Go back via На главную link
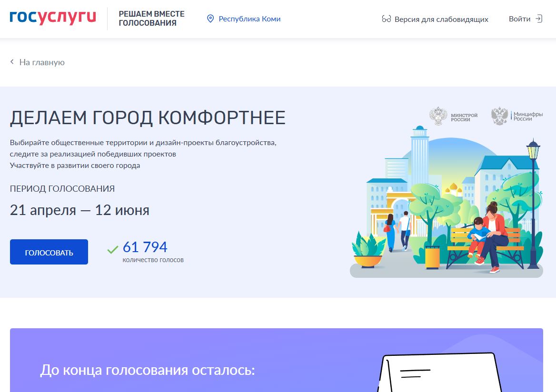The height and width of the screenshot is (392, 556). click(x=42, y=62)
